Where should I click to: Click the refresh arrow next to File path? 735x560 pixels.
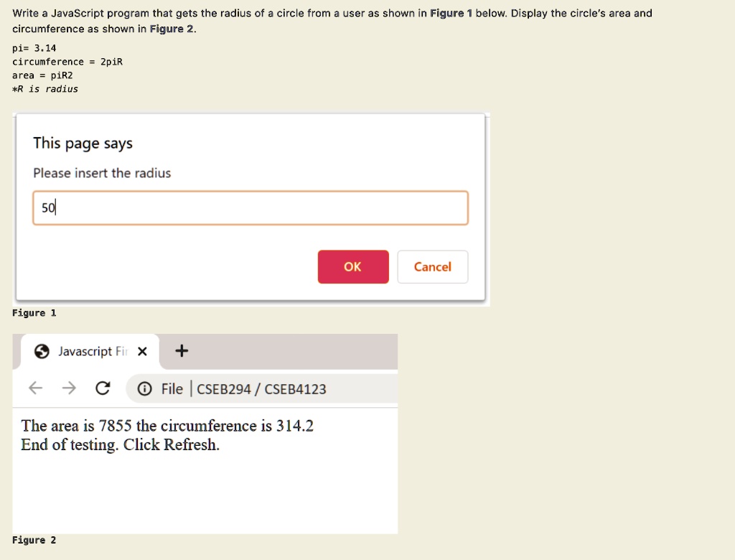pos(103,388)
